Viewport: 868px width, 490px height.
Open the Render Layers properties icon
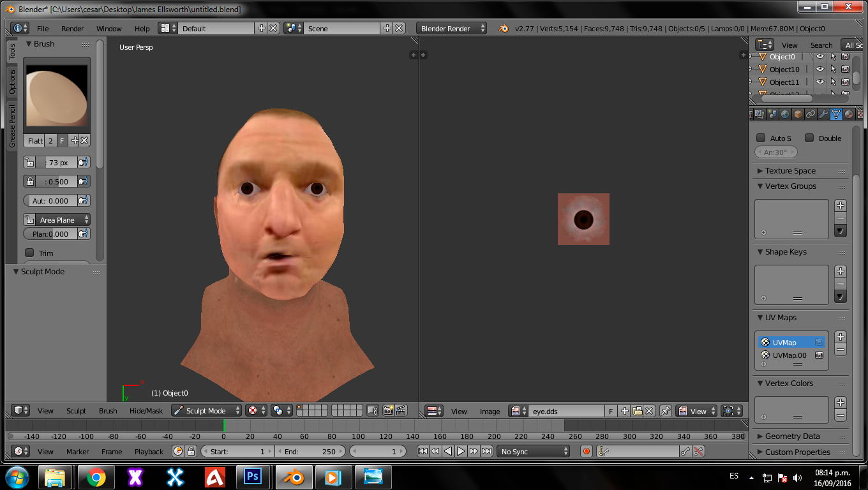[759, 114]
